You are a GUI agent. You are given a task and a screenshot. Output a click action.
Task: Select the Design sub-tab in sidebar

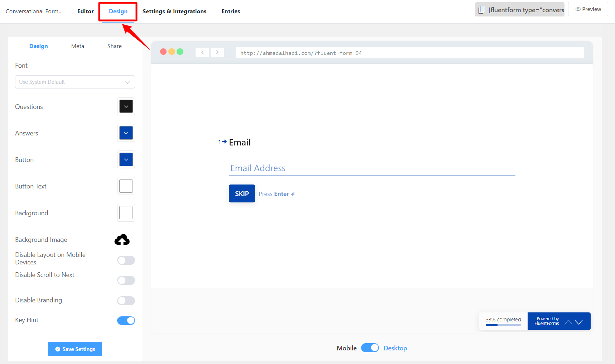(x=39, y=46)
